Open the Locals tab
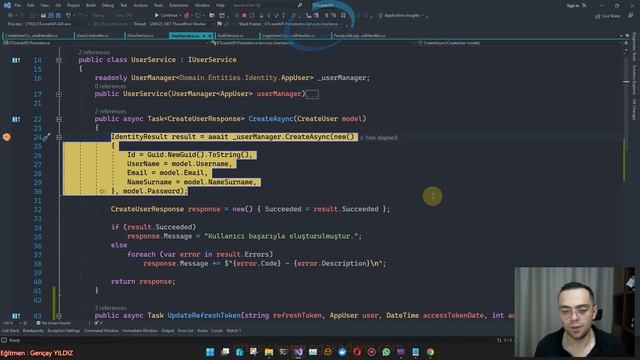Screen dimensions: 640x360 point(217,331)
